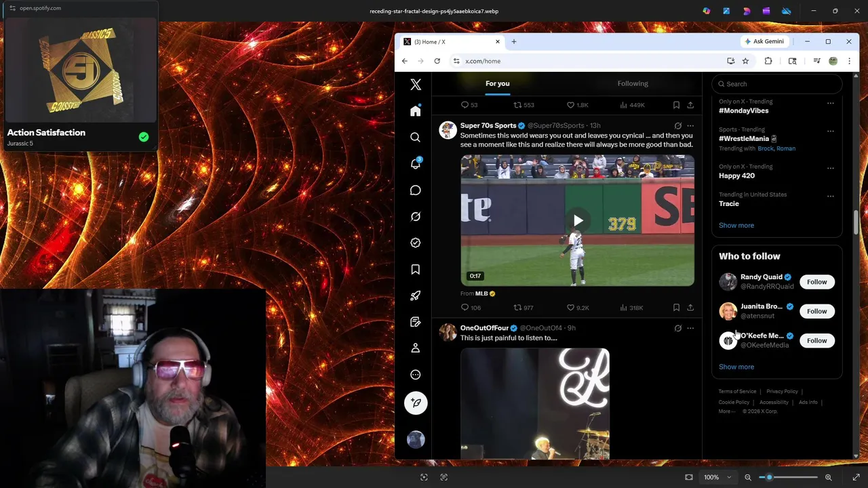Open the Articles icon in X sidebar
The image size is (868, 488).
416,322
